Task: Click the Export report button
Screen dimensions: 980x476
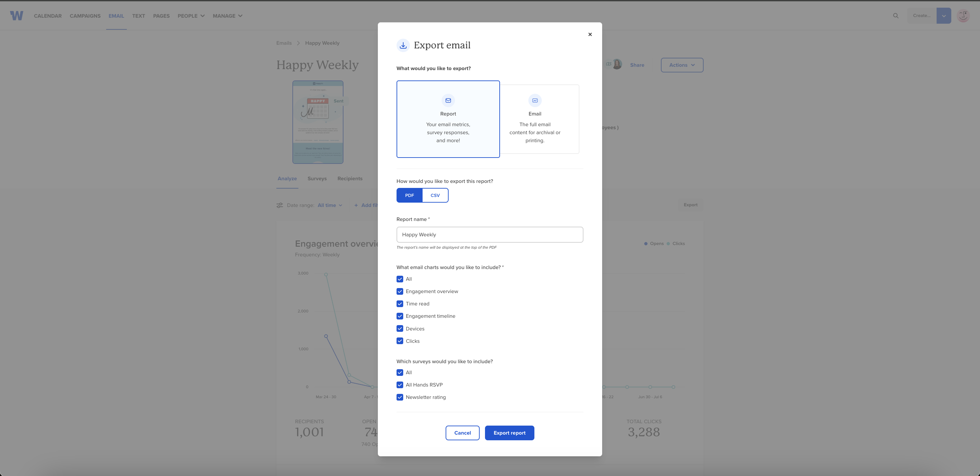Action: point(509,433)
